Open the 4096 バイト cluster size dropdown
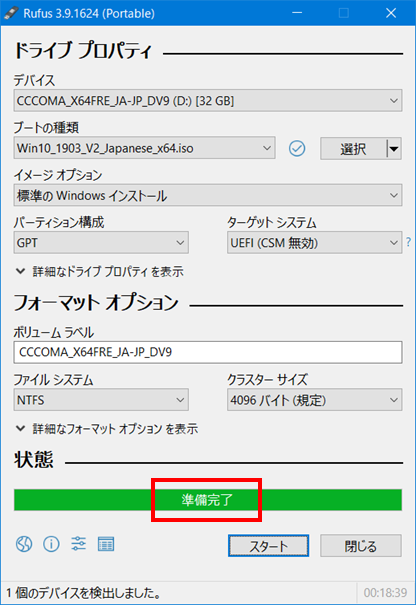The image size is (416, 605). [x=315, y=400]
